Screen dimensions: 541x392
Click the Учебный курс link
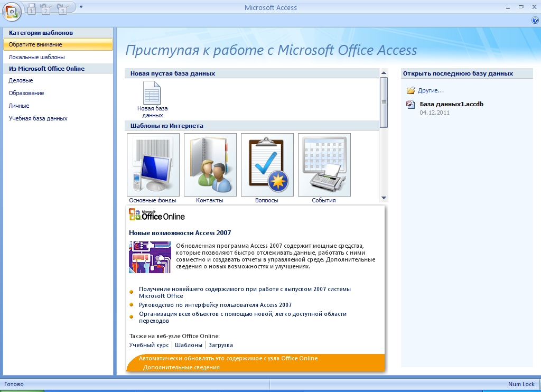tap(149, 345)
